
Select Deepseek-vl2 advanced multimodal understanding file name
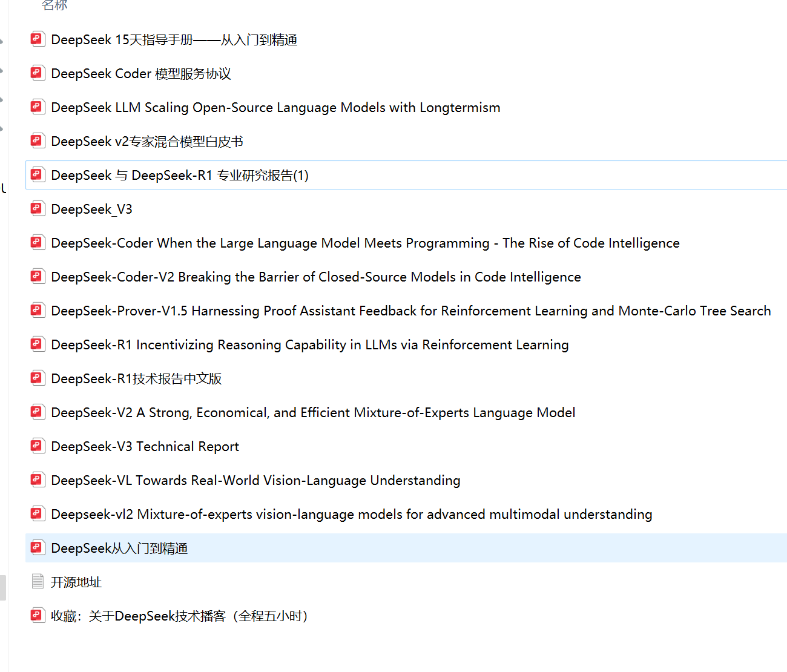pos(352,515)
